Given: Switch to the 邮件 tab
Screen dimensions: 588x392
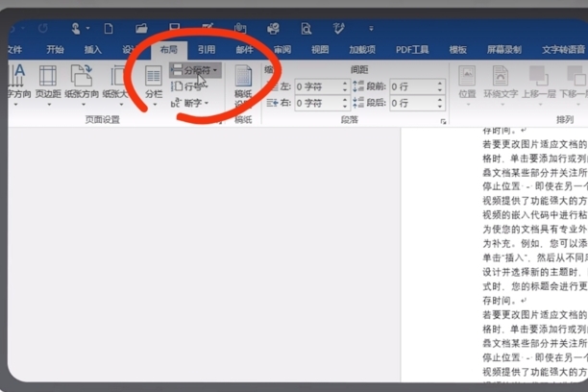Looking at the screenshot, I should point(244,50).
